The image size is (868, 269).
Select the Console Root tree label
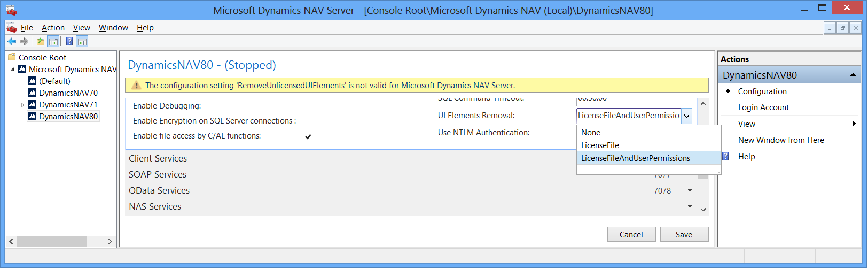pyautogui.click(x=42, y=58)
